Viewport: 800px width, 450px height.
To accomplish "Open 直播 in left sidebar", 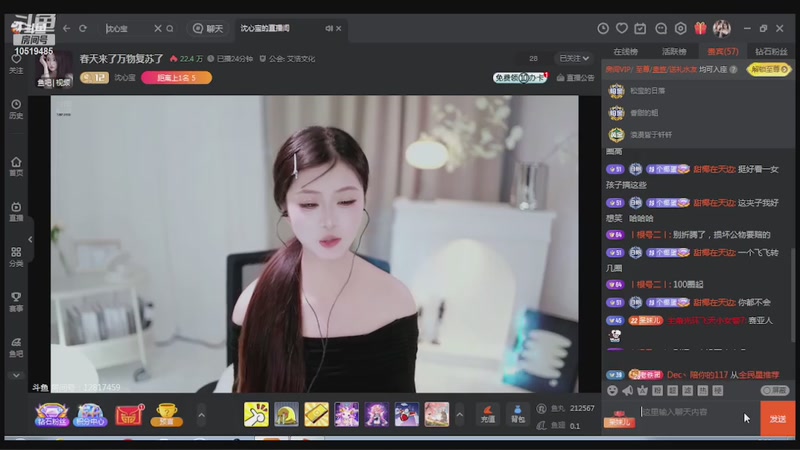I will pos(16,212).
